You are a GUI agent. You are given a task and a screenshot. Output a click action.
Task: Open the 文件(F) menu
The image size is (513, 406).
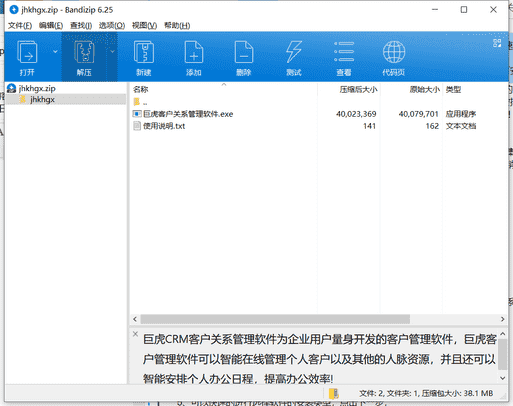[x=20, y=26]
